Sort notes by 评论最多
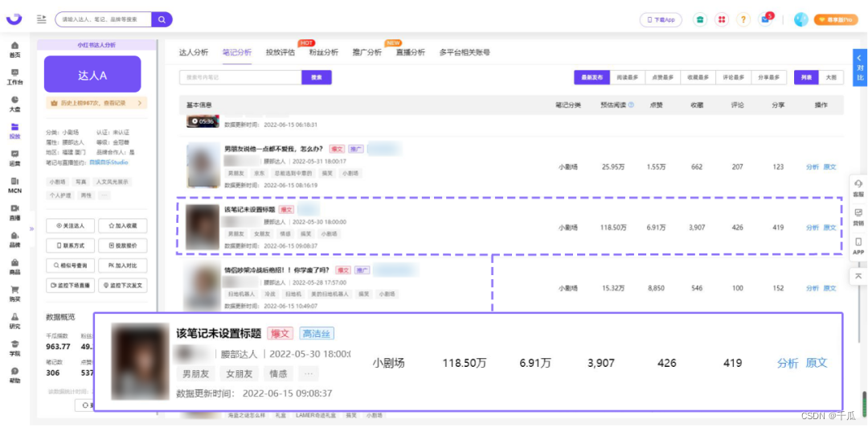Viewport: 868px width, 428px height. [x=734, y=77]
